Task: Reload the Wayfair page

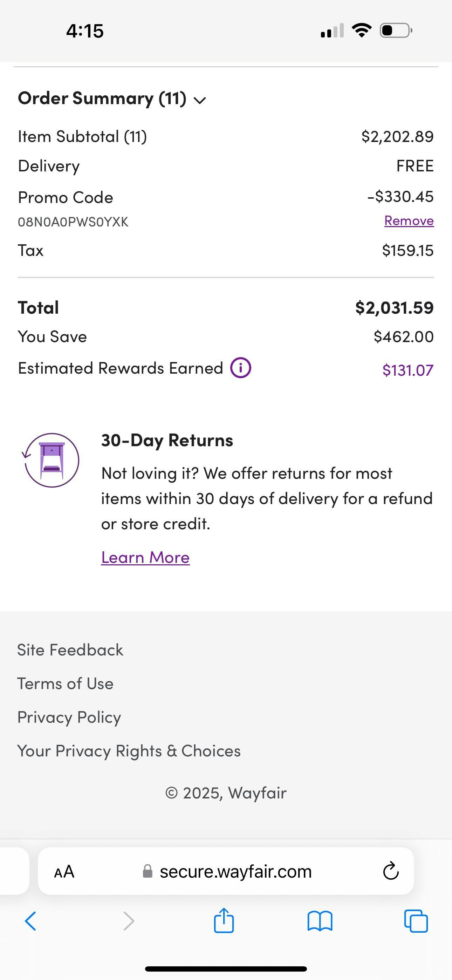Action: tap(390, 871)
